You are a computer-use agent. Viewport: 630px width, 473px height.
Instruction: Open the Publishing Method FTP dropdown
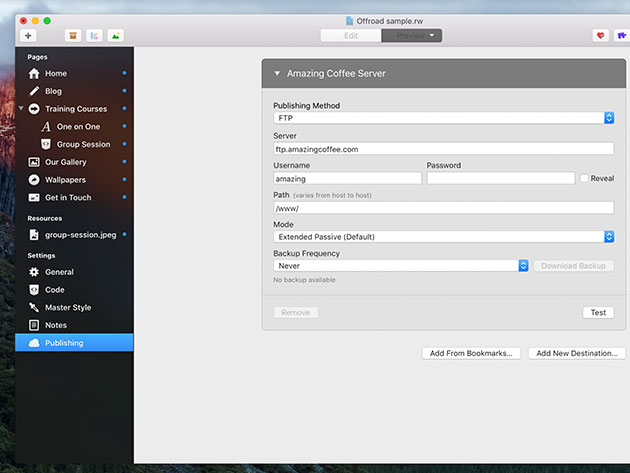(444, 118)
